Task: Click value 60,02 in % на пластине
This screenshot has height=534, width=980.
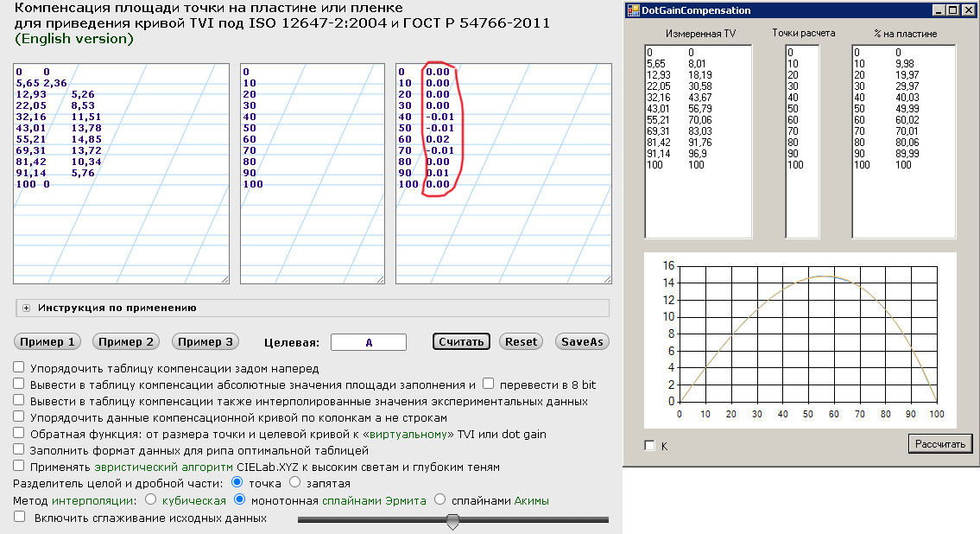Action: coord(907,120)
